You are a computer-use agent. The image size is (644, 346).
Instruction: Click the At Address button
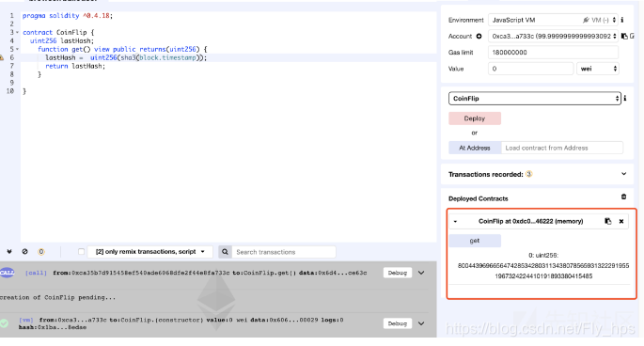475,148
